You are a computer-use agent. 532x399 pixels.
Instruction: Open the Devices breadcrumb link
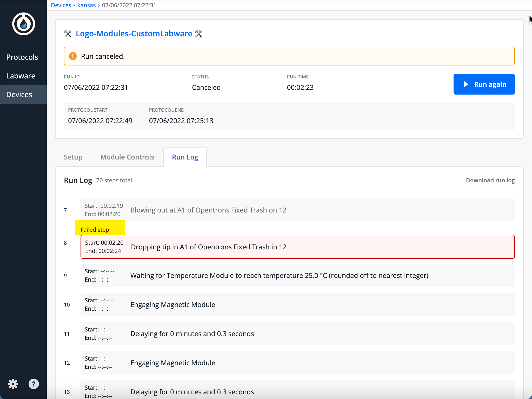pyautogui.click(x=61, y=5)
